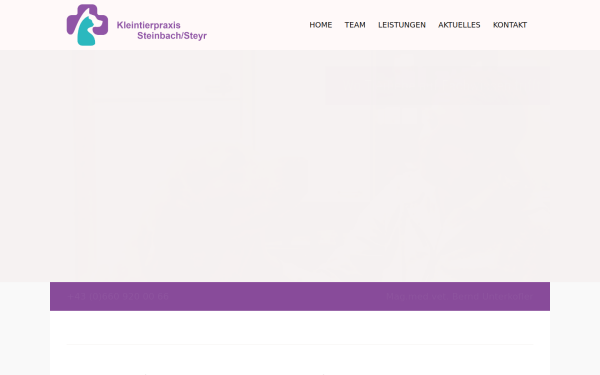Click the phone number +43 (0)660 920 00 66

[118, 297]
